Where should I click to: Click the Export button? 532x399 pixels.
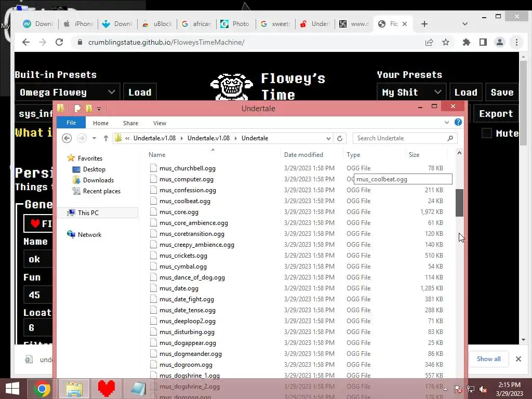point(496,114)
